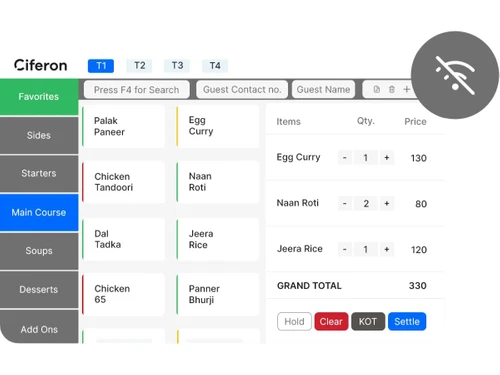Increase Egg Curry quantity with plus
Screen dimensions: 500x375
(387, 158)
